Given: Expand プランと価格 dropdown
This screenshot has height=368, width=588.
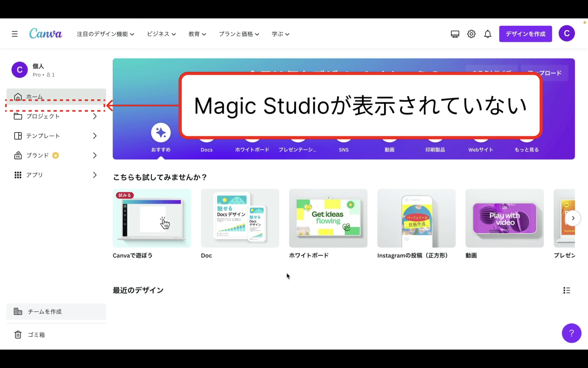Looking at the screenshot, I should [239, 34].
